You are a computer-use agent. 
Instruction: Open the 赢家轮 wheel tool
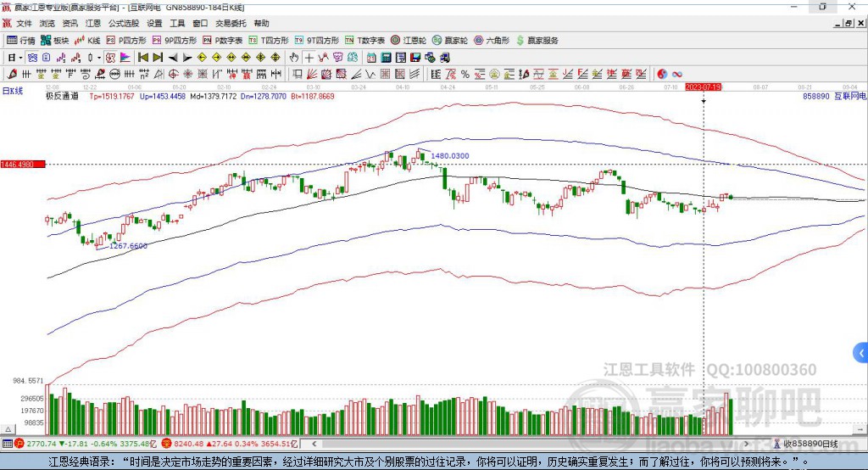[450, 41]
